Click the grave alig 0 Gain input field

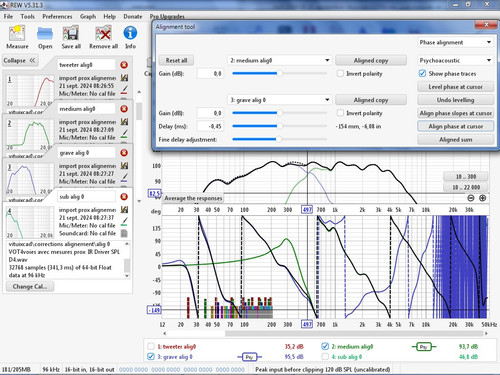[x=210, y=113]
